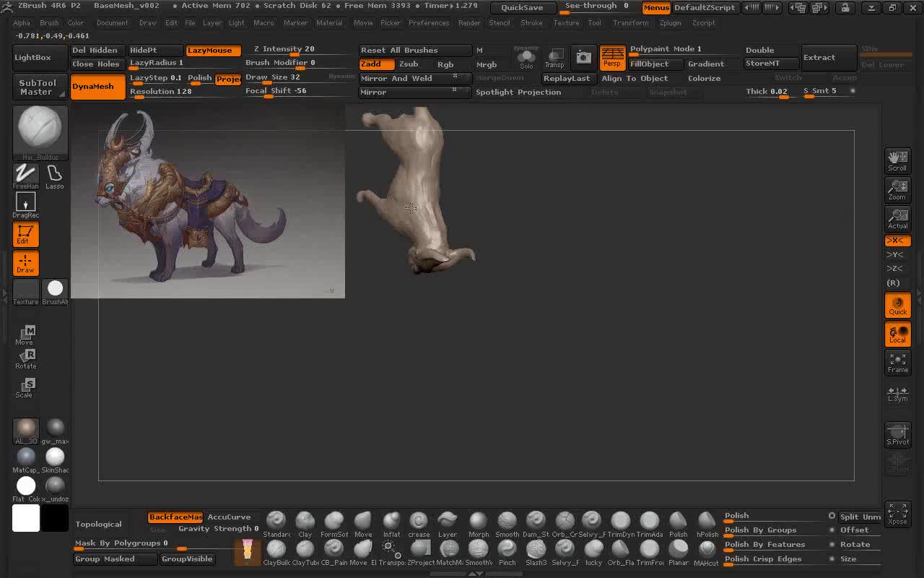Select the FreeHand stroke type
Viewport: 924px width, 578px height.
coord(25,177)
